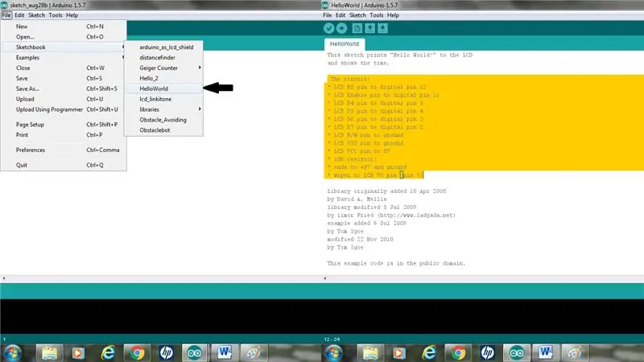Open the Sketch menu in sketch_aug28b window
The width and height of the screenshot is (644, 362).
click(x=36, y=15)
